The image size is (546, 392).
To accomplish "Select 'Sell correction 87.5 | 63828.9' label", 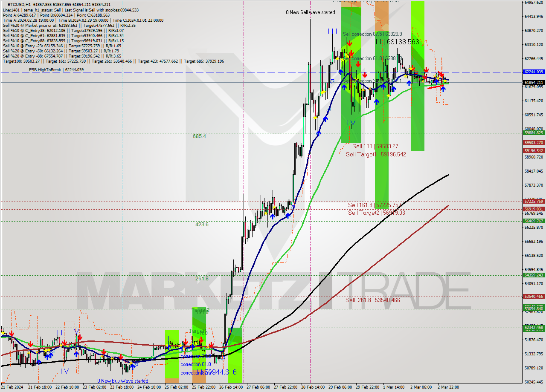I will point(372,34).
